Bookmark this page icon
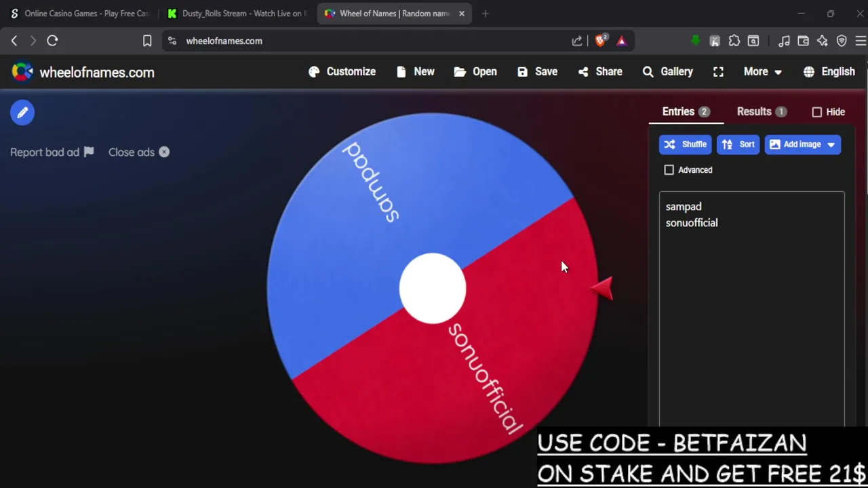Image resolution: width=868 pixels, height=488 pixels. [x=147, y=41]
